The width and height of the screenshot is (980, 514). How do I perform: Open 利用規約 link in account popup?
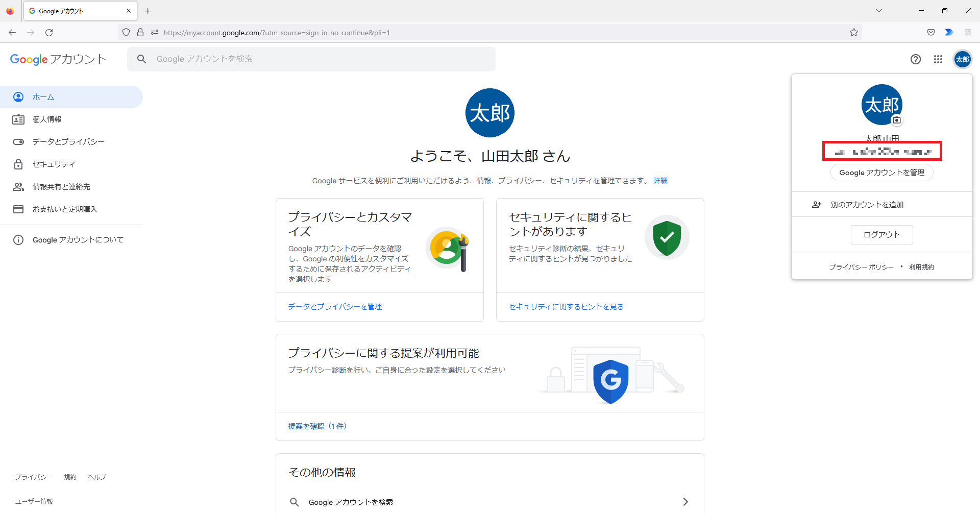(921, 267)
